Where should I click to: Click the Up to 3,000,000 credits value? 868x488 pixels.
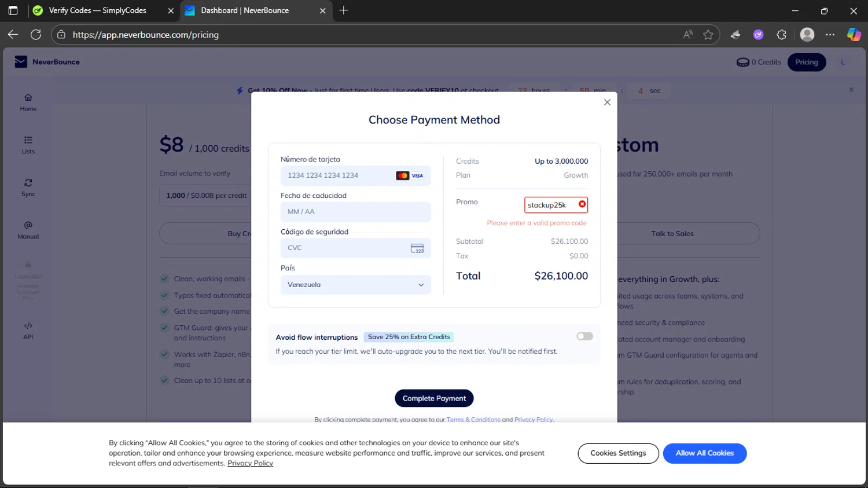click(561, 162)
